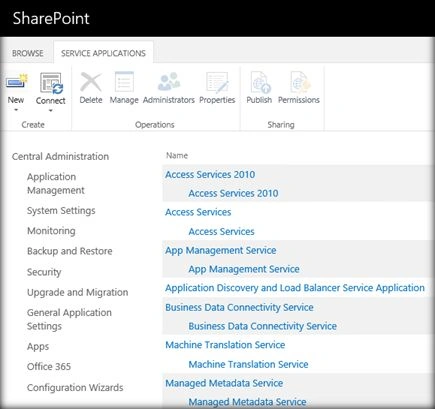Screen dimensions: 435x409
Task: Click the Delete X icon
Action: 91,82
